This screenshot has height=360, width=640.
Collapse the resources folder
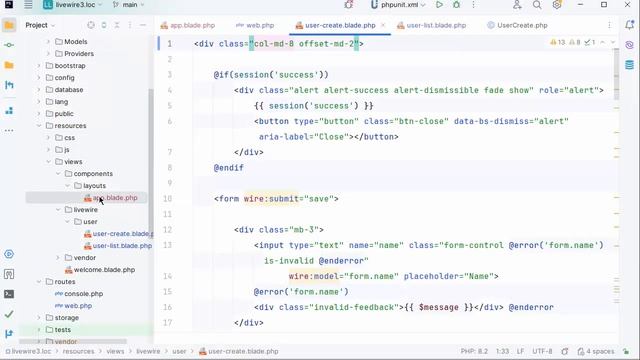pos(39,126)
